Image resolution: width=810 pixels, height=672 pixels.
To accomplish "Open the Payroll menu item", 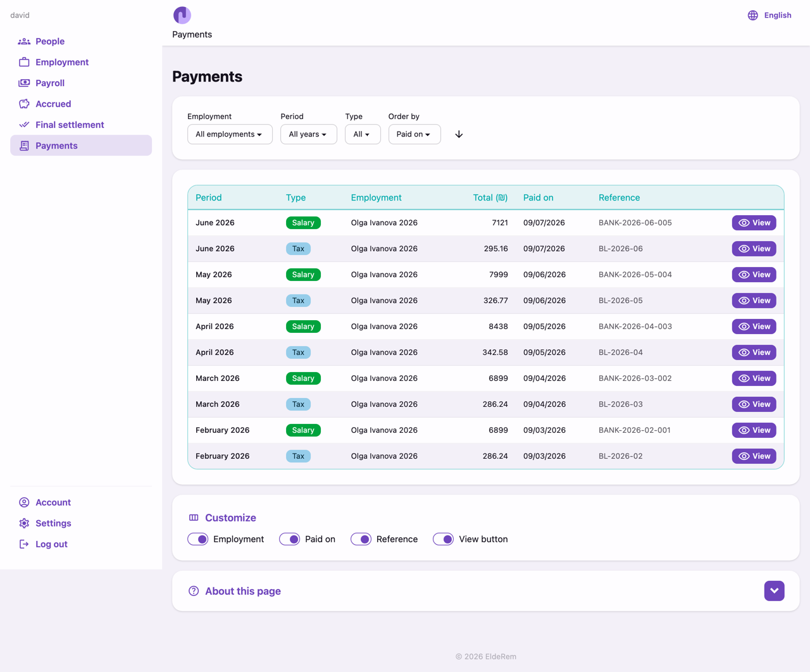I will coord(81,83).
